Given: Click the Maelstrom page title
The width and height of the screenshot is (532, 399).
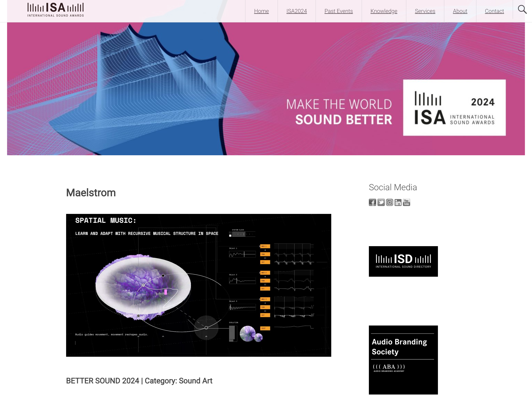Looking at the screenshot, I should [91, 193].
